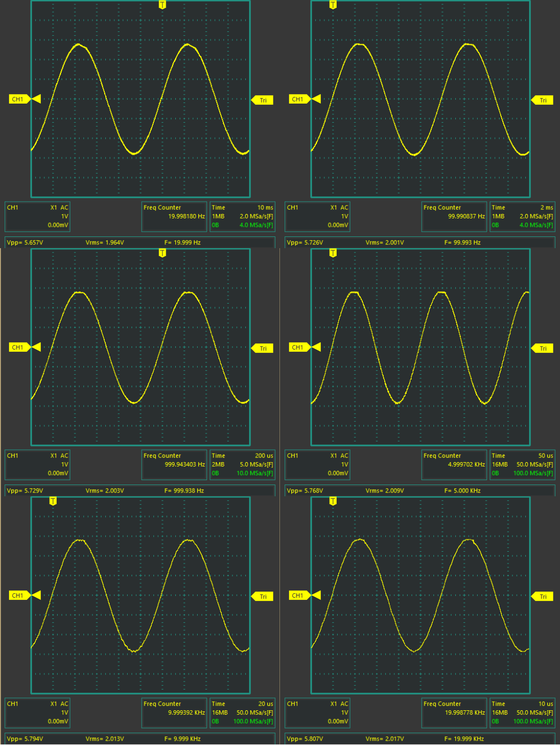Click the CH1 marker beside the 20 us waveform

coord(18,595)
